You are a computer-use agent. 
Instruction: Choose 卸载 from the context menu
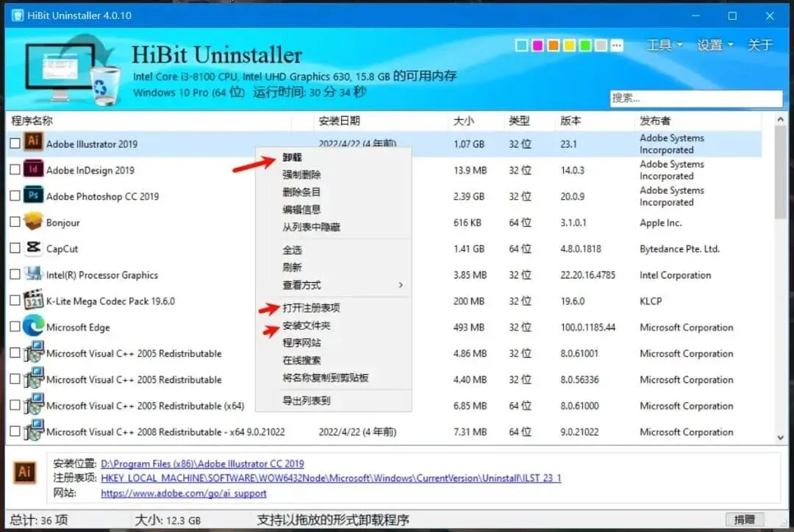pos(292,157)
